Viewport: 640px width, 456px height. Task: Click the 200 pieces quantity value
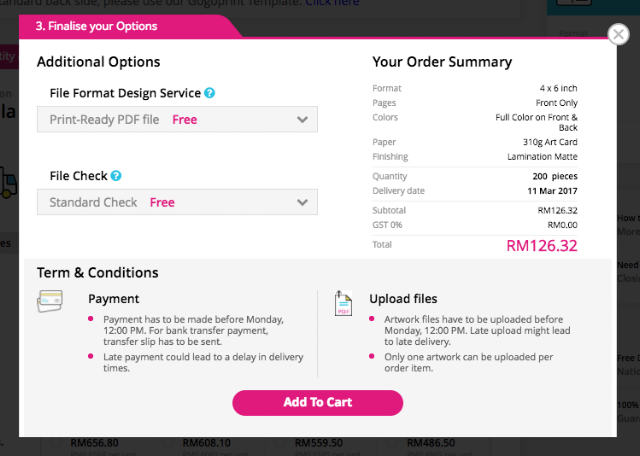(x=555, y=176)
